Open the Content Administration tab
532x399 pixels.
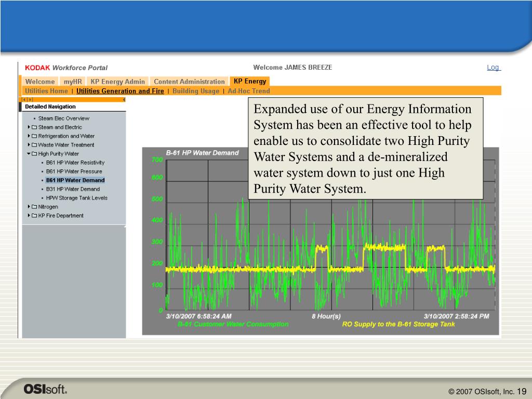(x=189, y=82)
